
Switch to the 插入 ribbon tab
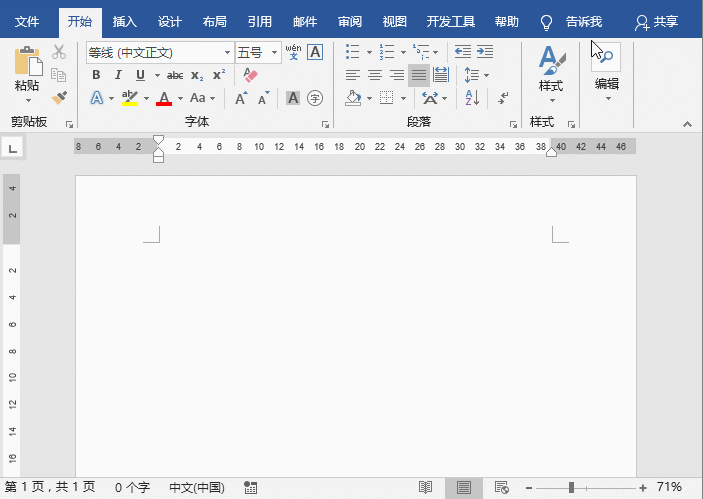pyautogui.click(x=125, y=21)
